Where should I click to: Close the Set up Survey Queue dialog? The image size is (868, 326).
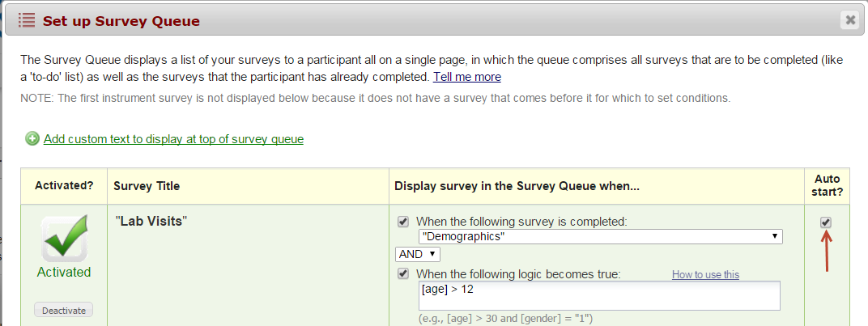coord(849,20)
